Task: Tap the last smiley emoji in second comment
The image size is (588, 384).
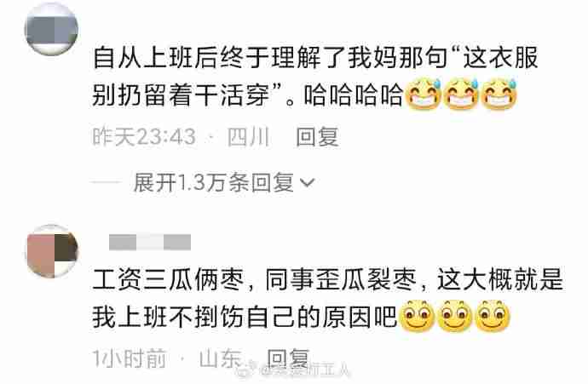Action: pyautogui.click(x=493, y=316)
